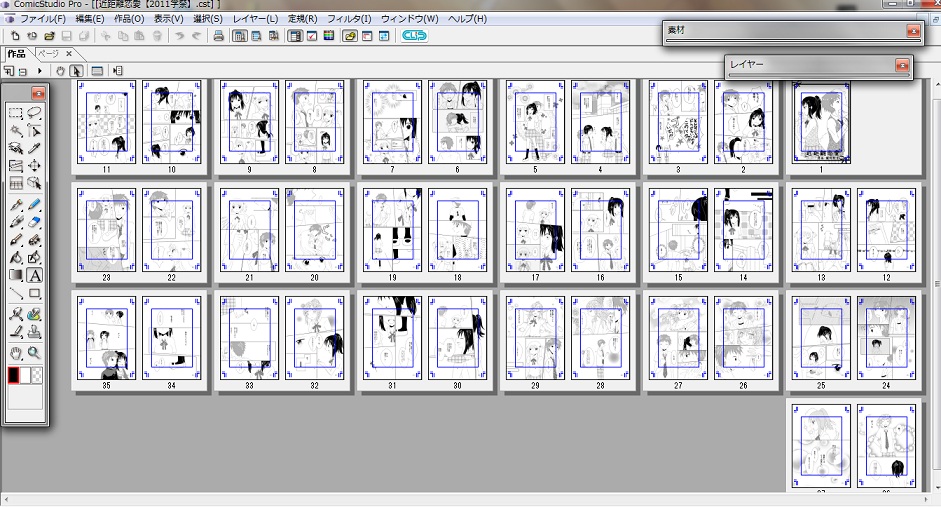Image resolution: width=941 pixels, height=507 pixels.
Task: Select the gradient tool
Action: tap(16, 275)
